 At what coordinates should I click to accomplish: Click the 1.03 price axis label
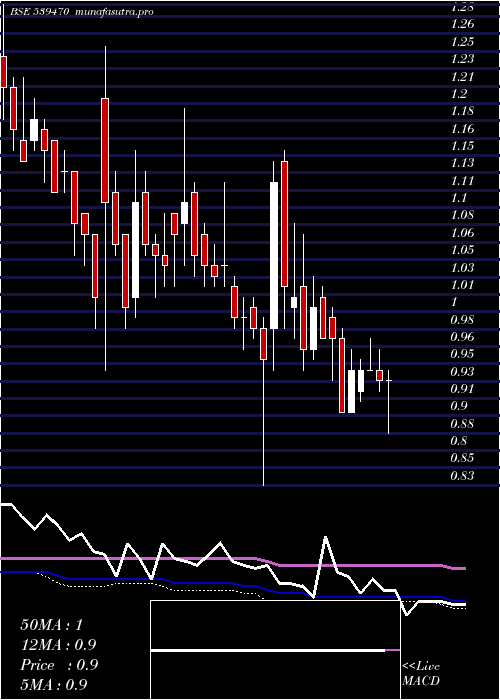(462, 268)
